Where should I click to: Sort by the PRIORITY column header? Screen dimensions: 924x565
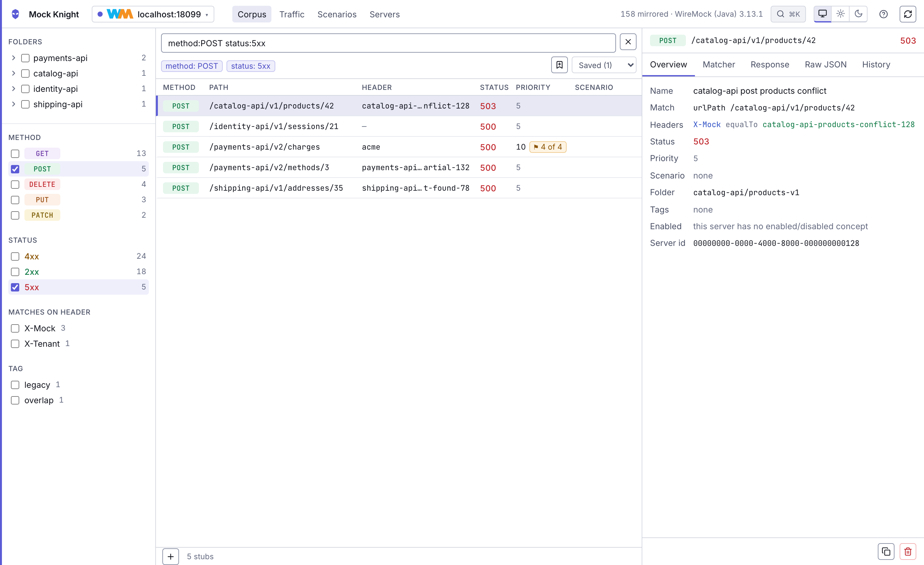[533, 87]
